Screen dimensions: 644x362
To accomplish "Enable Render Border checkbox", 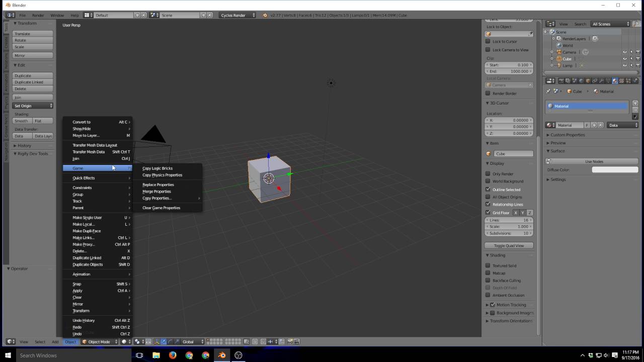I will point(488,93).
